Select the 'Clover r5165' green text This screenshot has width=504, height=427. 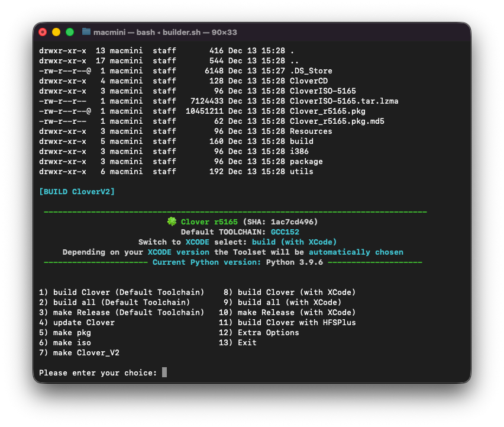[x=209, y=222]
